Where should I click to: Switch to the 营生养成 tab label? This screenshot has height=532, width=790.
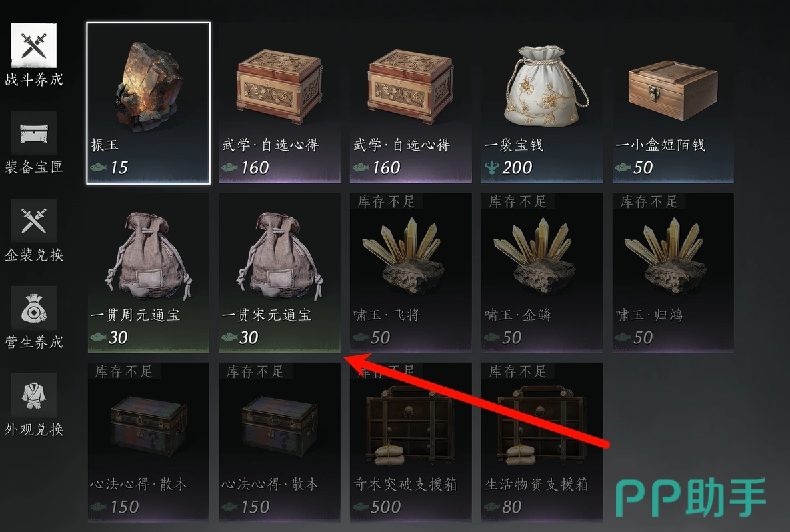coord(34,343)
